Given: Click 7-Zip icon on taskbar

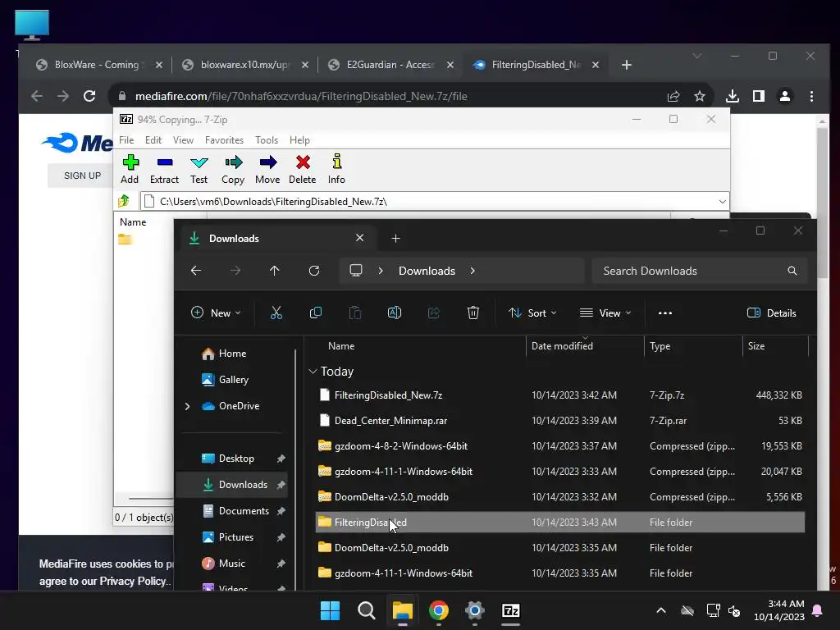Looking at the screenshot, I should 510,610.
